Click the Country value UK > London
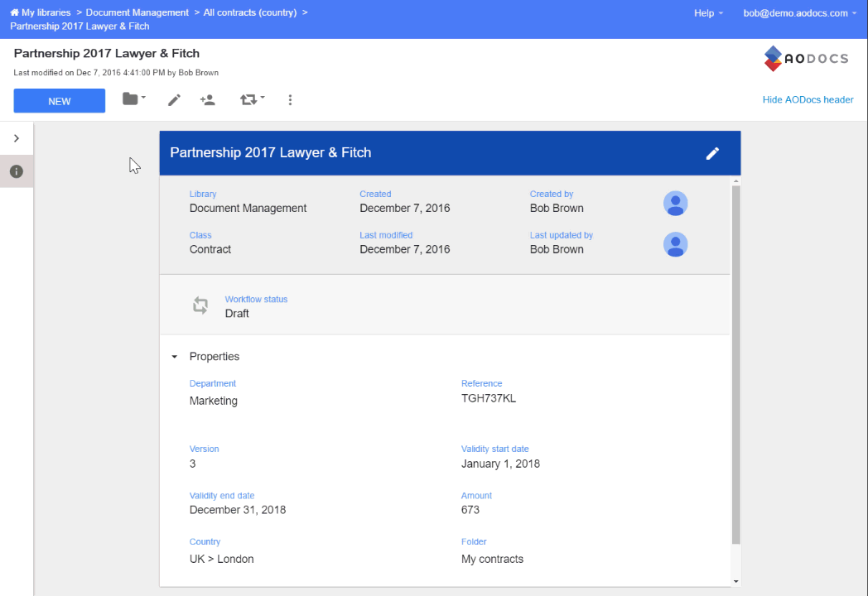 pyautogui.click(x=221, y=559)
